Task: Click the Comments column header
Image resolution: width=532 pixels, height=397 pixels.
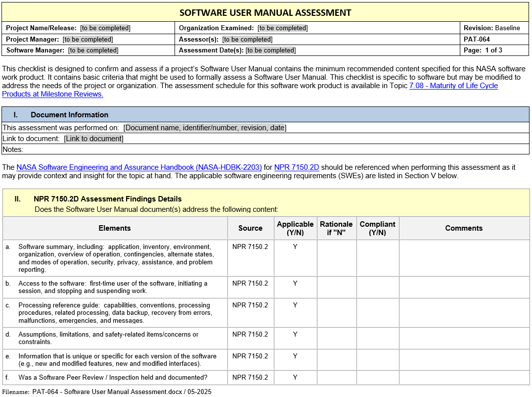Action: pos(463,228)
